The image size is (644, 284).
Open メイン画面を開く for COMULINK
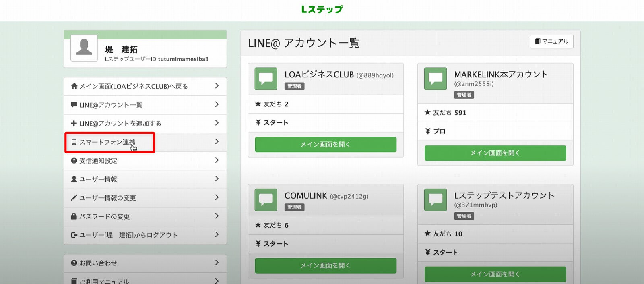(326, 265)
